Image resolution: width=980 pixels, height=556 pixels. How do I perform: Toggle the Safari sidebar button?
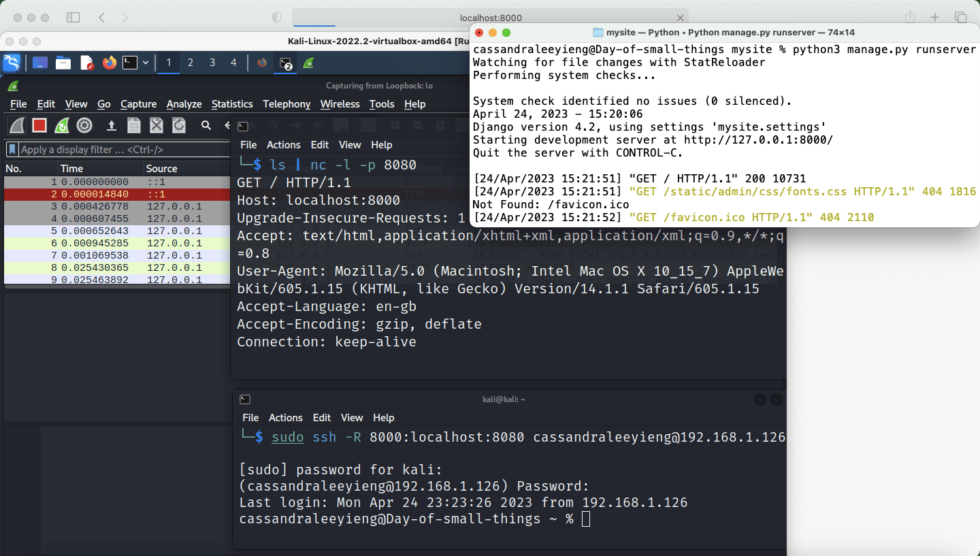pos(73,18)
